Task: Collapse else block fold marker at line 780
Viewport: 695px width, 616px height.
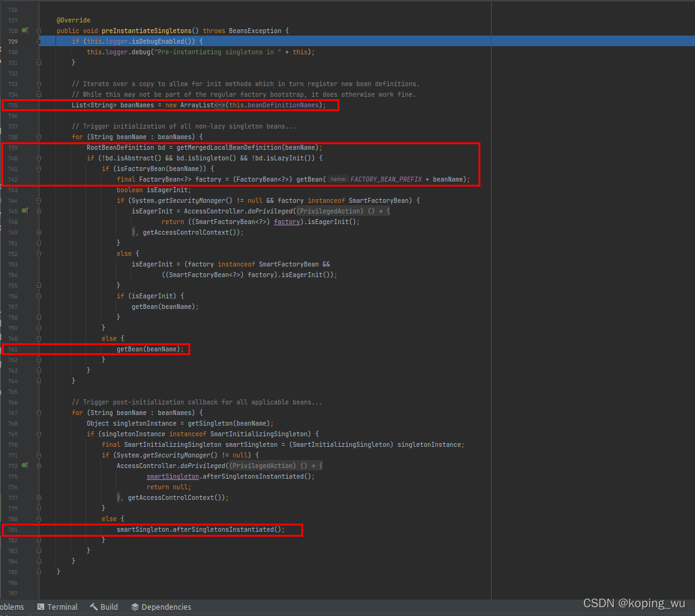Action: pos(39,519)
